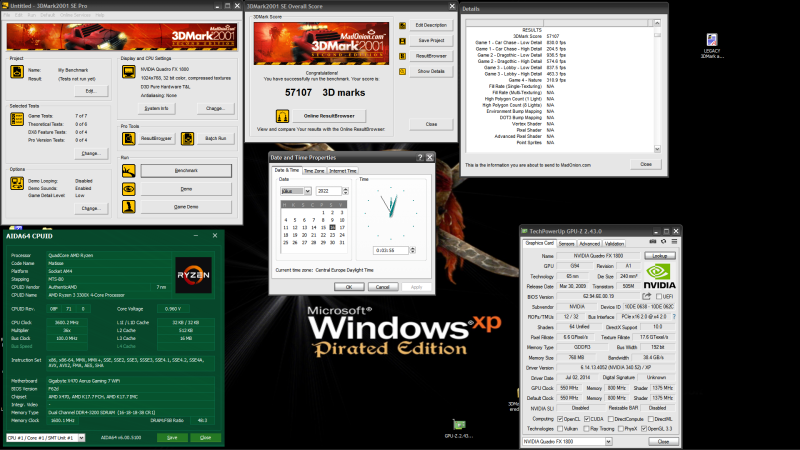Click the Online ResultBrowser icon
The height and width of the screenshot is (450, 800).
(x=282, y=116)
